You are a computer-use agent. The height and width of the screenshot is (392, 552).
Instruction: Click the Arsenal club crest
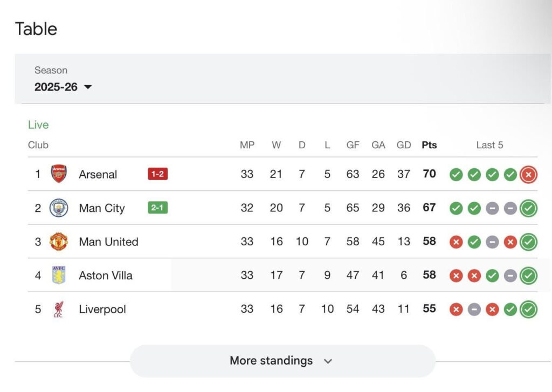[59, 174]
